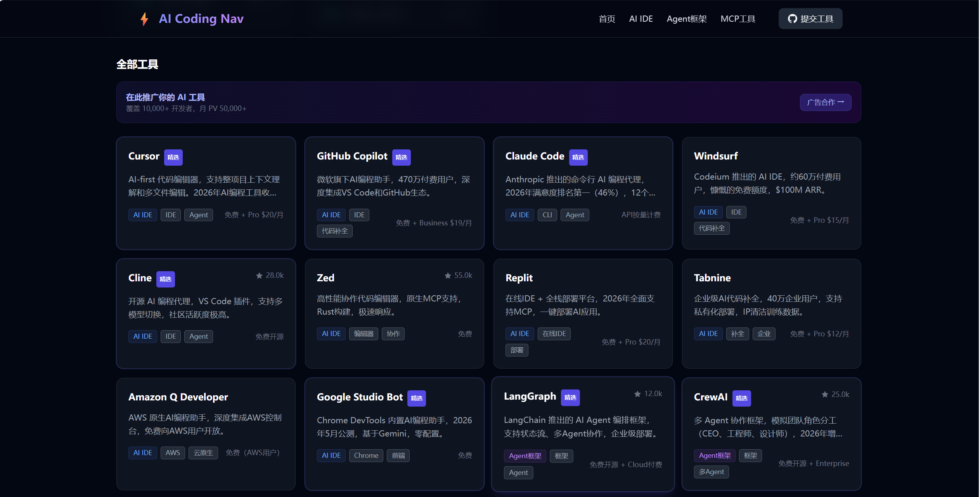Click the 免费开源 + Enterprise pricing text
Viewport: 980px width, 497px height.
click(814, 464)
